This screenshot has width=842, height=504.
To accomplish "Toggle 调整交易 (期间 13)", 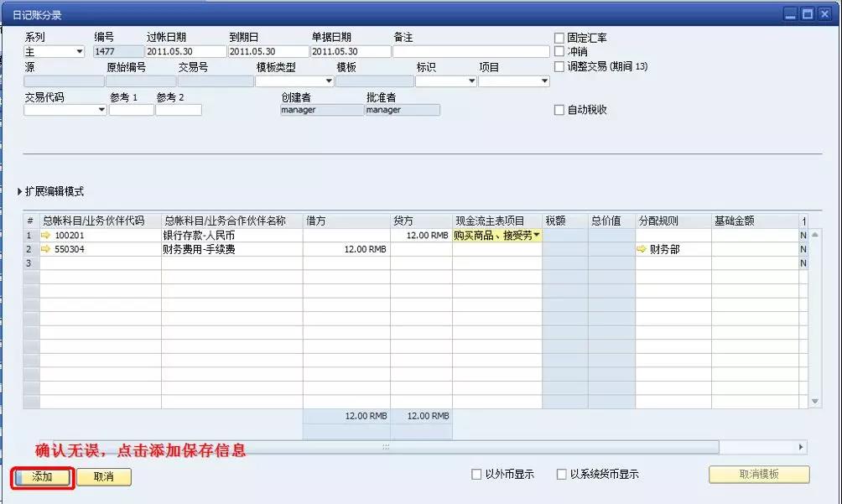I will [559, 66].
